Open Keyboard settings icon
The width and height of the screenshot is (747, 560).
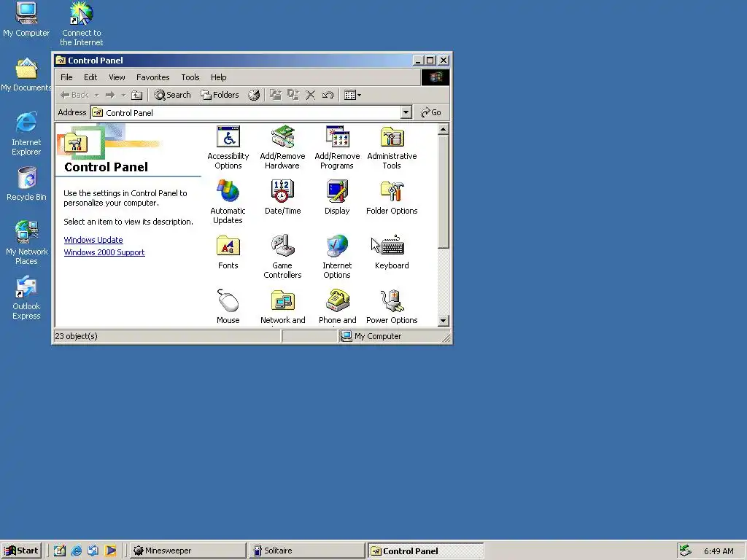[x=392, y=252]
